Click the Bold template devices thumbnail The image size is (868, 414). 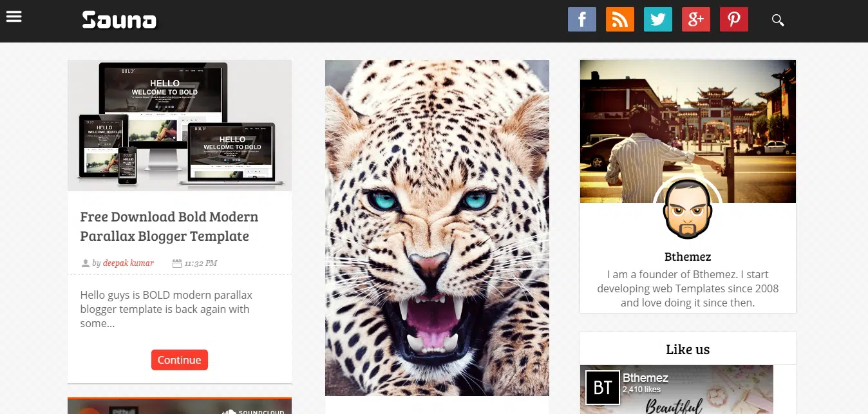pyautogui.click(x=179, y=126)
